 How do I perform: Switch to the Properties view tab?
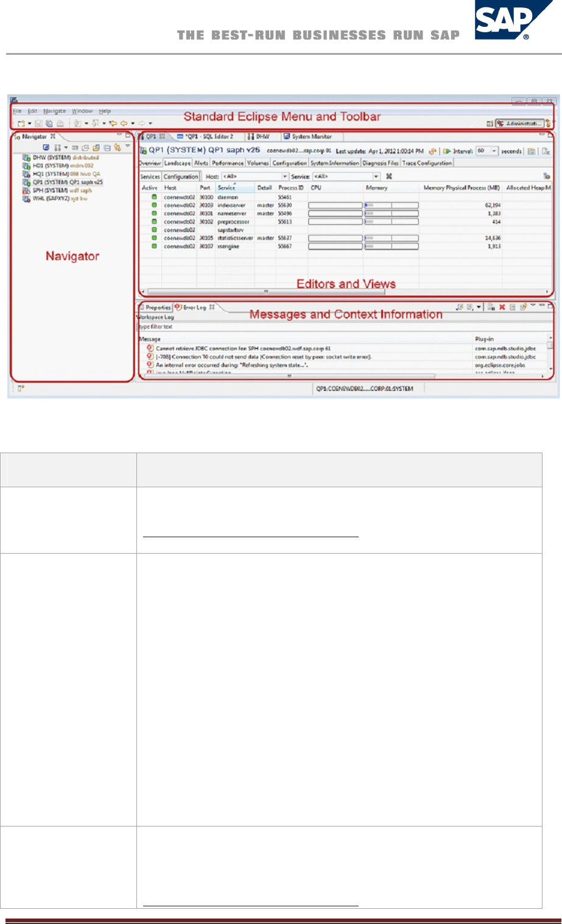156,308
